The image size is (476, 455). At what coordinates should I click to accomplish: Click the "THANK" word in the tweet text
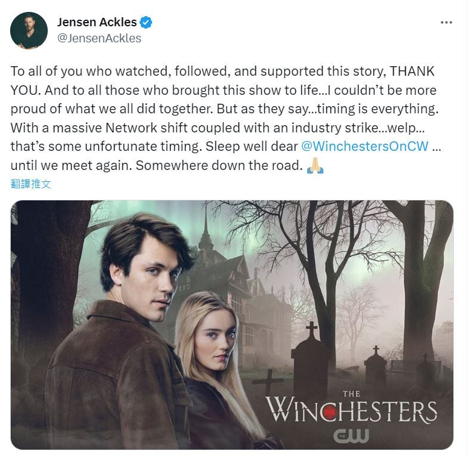tap(412, 72)
